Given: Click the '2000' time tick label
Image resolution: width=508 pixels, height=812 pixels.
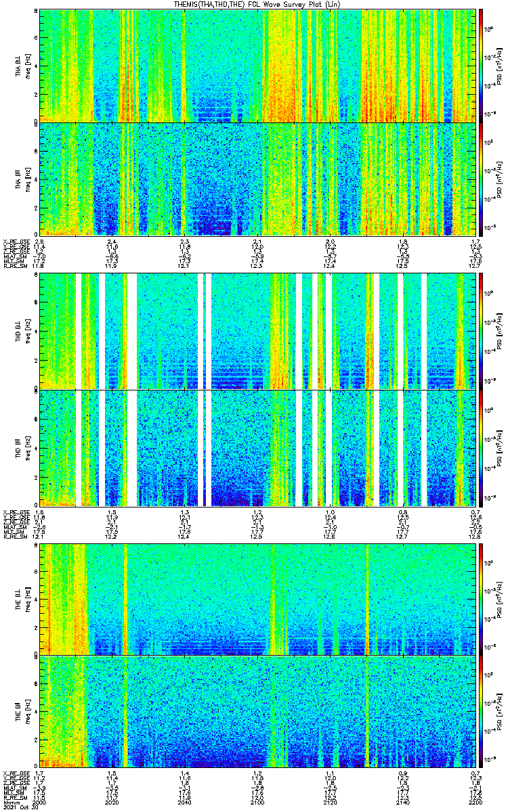Looking at the screenshot, I should (39, 801).
